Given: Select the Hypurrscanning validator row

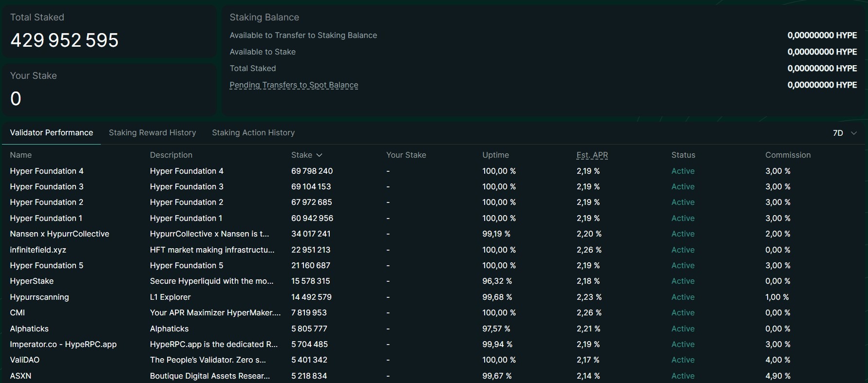Looking at the screenshot, I should click(434, 297).
